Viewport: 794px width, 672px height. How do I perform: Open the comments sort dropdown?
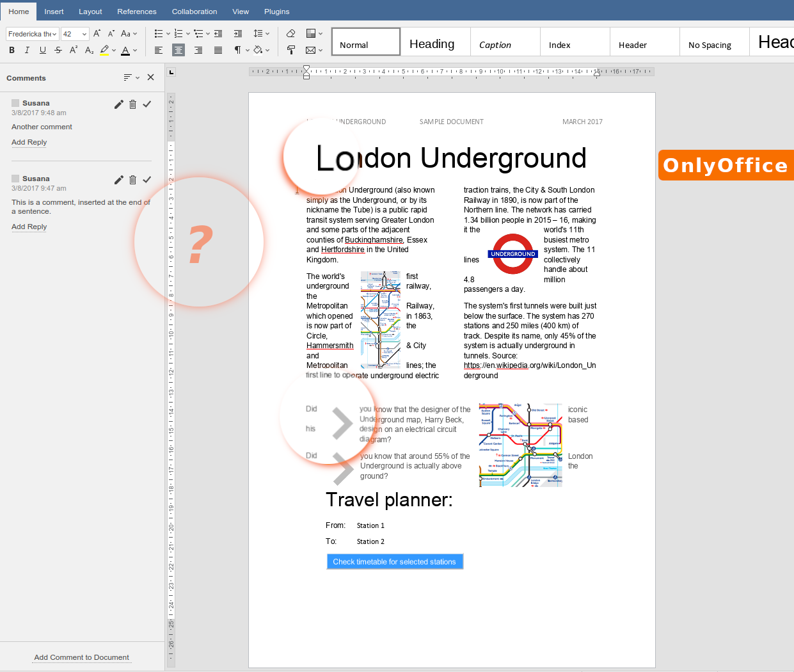pyautogui.click(x=132, y=77)
